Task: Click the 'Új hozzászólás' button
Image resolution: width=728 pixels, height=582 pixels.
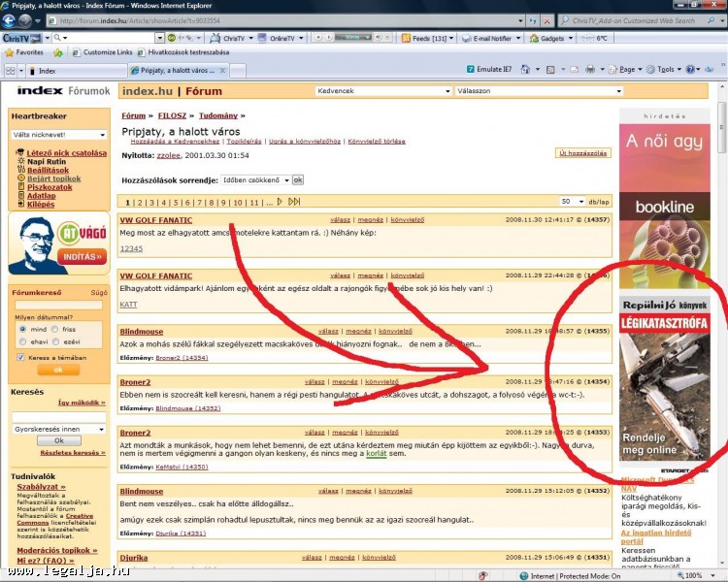Action: [582, 153]
